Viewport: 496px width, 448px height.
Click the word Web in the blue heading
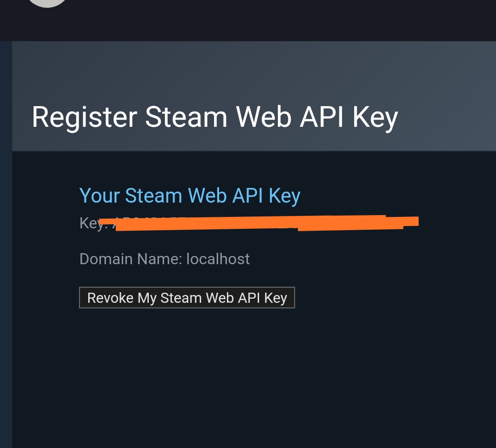[x=207, y=196]
